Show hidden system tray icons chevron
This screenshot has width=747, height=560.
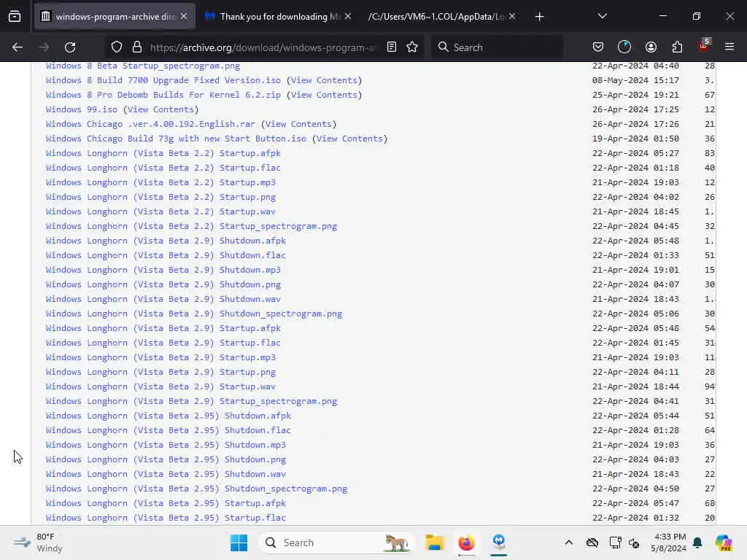click(569, 542)
